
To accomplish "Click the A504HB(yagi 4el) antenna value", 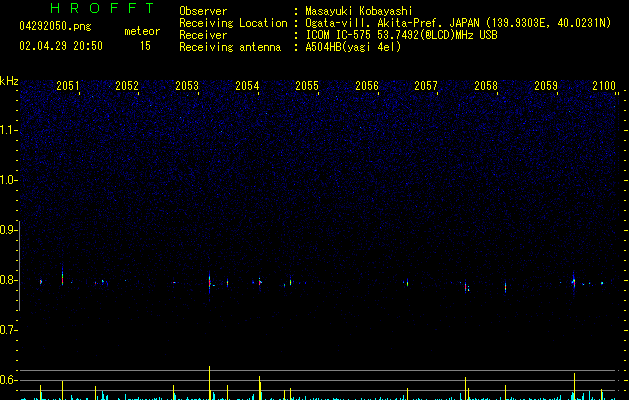I will click(353, 47).
